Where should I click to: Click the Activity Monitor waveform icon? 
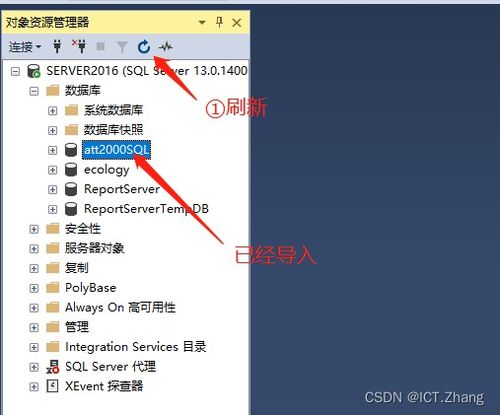pos(166,47)
